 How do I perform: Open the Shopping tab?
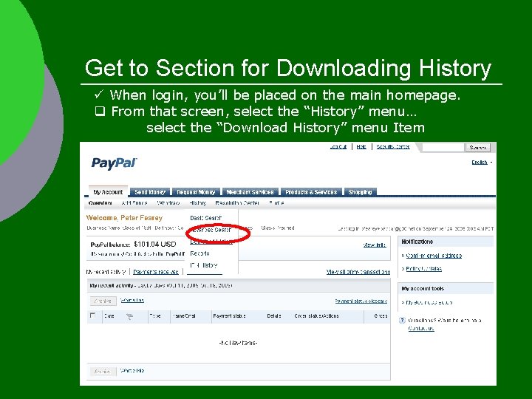tap(360, 192)
